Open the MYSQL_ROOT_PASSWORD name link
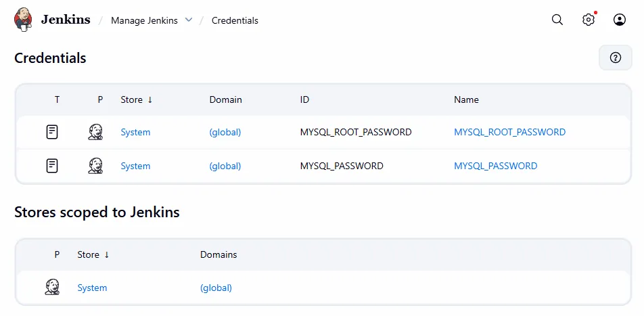644x316 pixels. click(509, 132)
